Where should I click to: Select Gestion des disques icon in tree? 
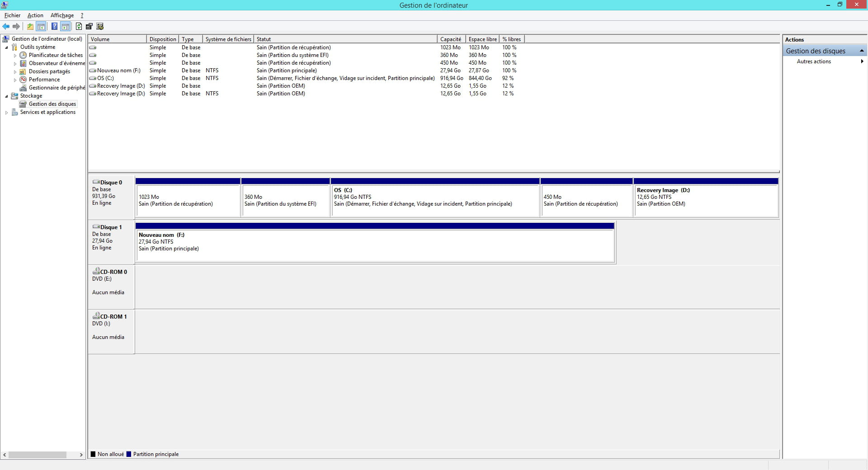pyautogui.click(x=23, y=104)
